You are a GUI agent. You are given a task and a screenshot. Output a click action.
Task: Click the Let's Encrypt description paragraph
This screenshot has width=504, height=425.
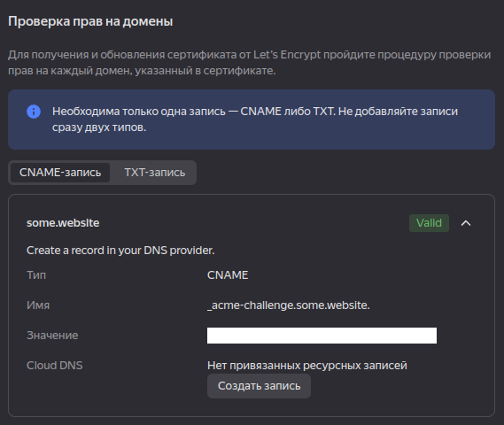click(250, 63)
